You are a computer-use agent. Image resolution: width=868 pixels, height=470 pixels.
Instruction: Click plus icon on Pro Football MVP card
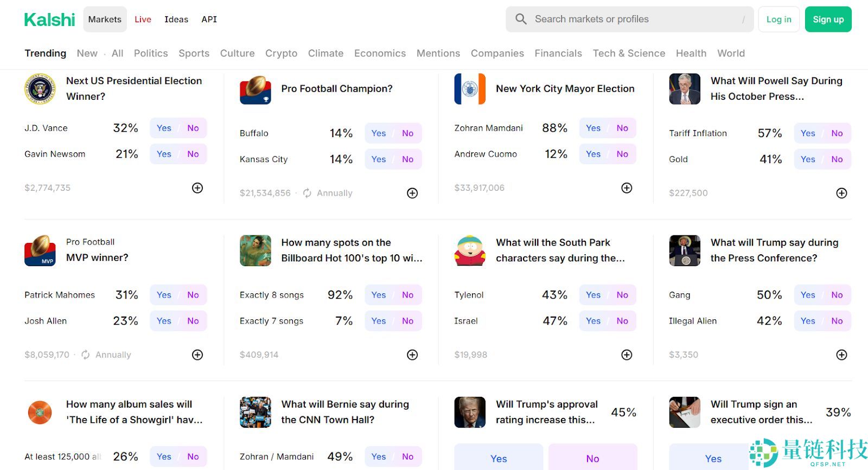click(x=197, y=355)
